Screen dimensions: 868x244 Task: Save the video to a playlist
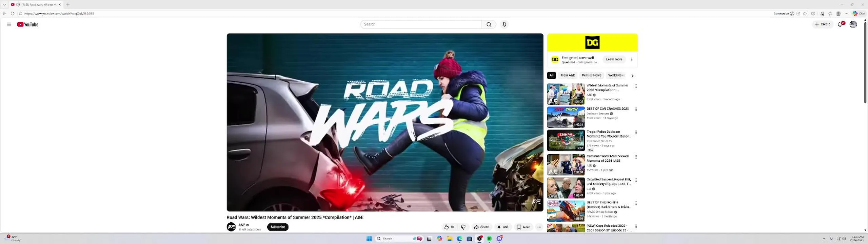pos(523,227)
